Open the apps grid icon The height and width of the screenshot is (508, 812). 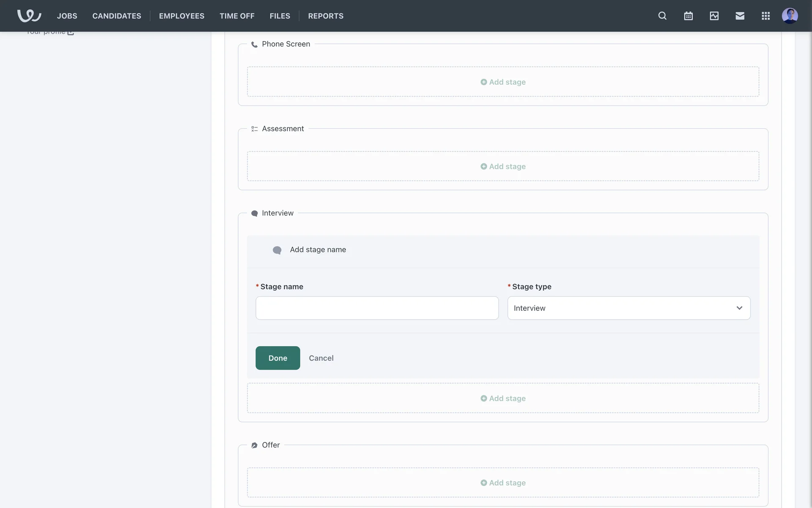[765, 16]
